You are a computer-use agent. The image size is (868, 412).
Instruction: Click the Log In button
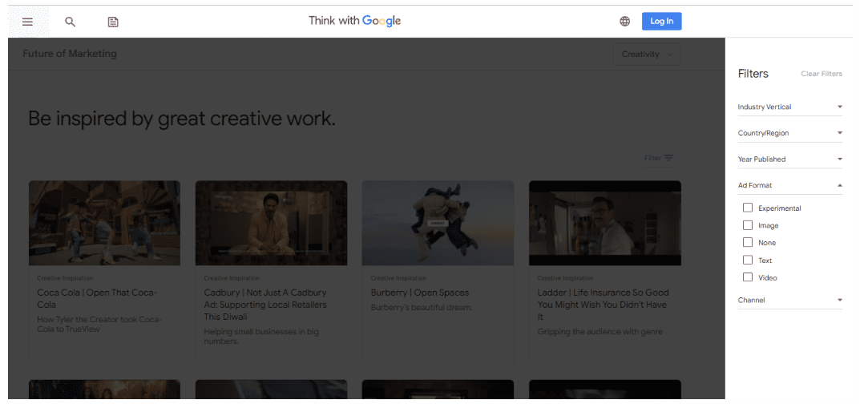pos(661,22)
